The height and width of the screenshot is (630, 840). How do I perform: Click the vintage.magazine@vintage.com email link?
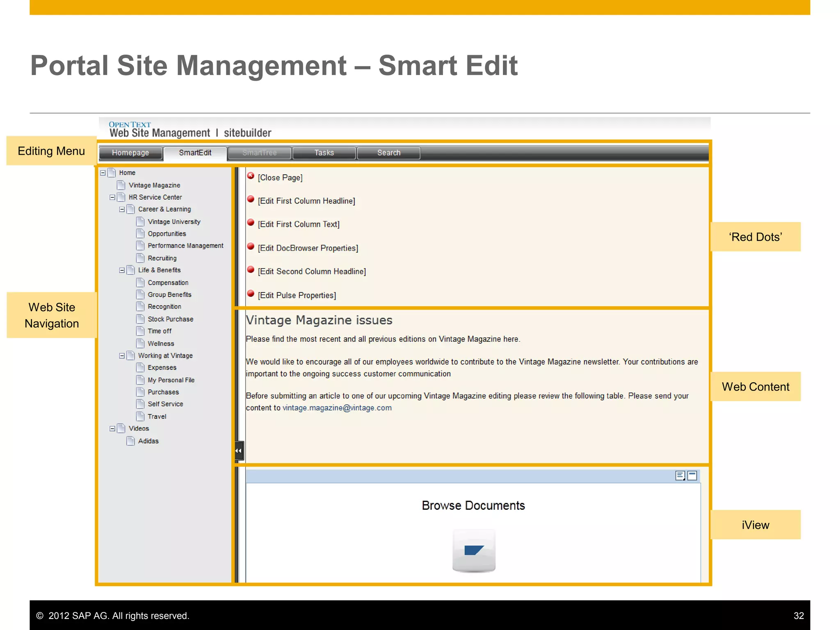point(337,408)
